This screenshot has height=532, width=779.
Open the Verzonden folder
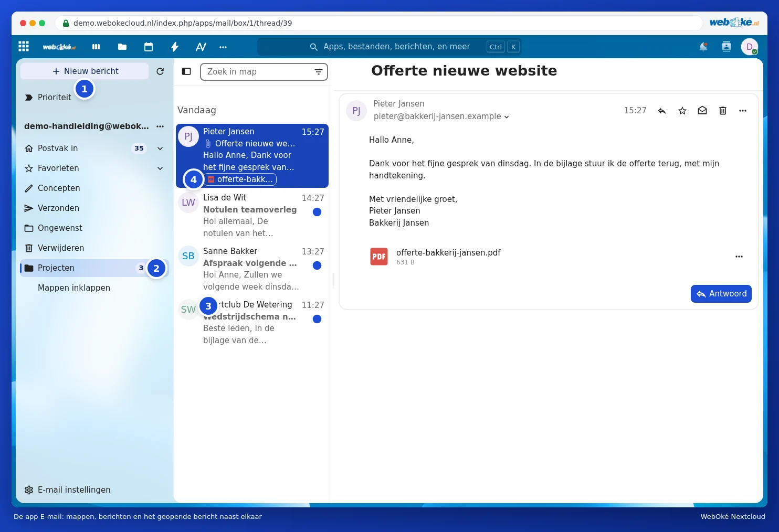tap(94, 208)
